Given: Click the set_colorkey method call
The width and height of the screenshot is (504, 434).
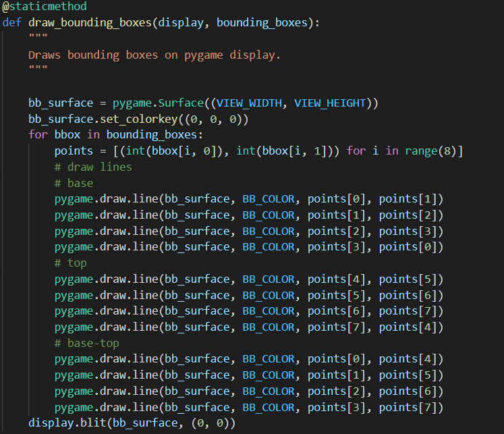Looking at the screenshot, I should pyautogui.click(x=138, y=119).
